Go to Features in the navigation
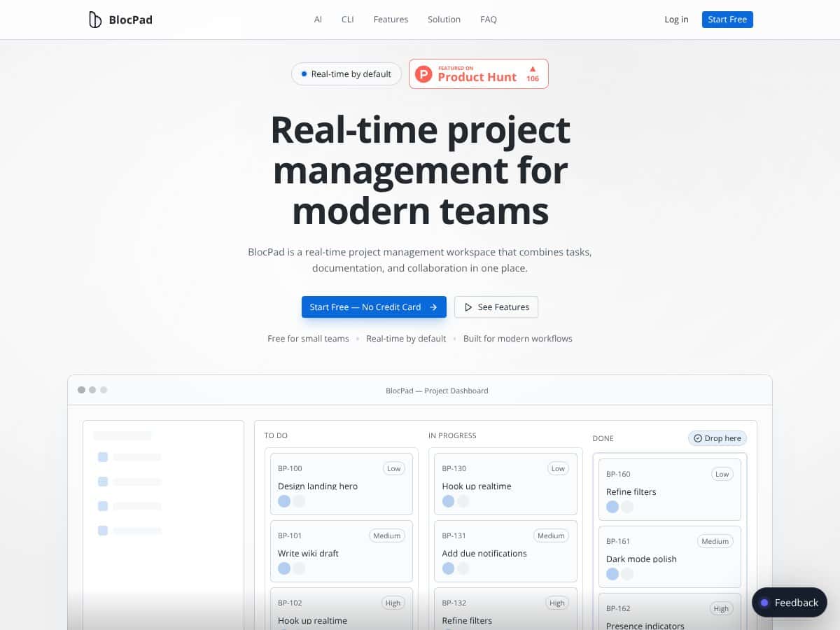 point(391,20)
